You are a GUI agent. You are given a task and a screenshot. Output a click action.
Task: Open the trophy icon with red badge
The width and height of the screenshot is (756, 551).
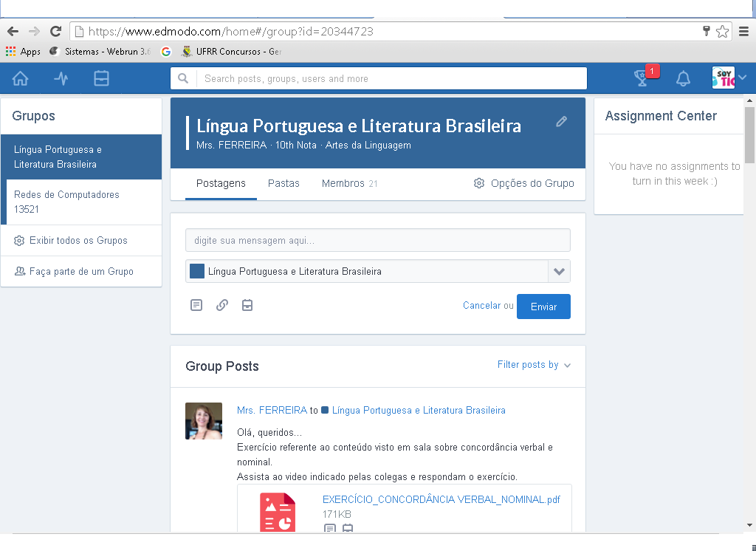point(642,78)
